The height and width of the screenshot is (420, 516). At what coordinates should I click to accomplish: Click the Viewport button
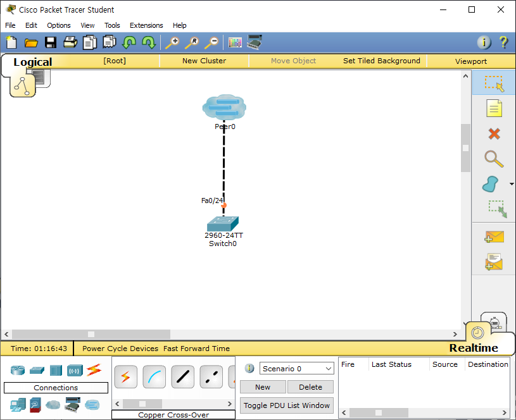471,61
